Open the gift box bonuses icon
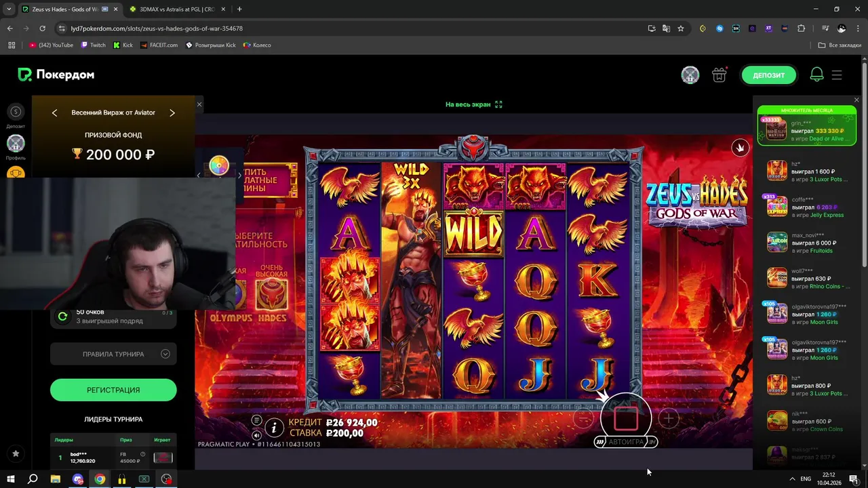 point(719,75)
